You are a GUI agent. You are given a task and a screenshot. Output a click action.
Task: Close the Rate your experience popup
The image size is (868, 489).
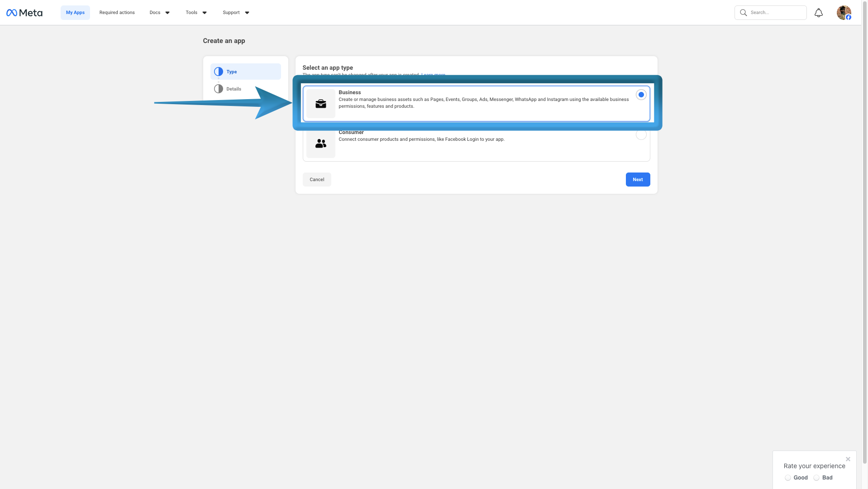click(848, 459)
